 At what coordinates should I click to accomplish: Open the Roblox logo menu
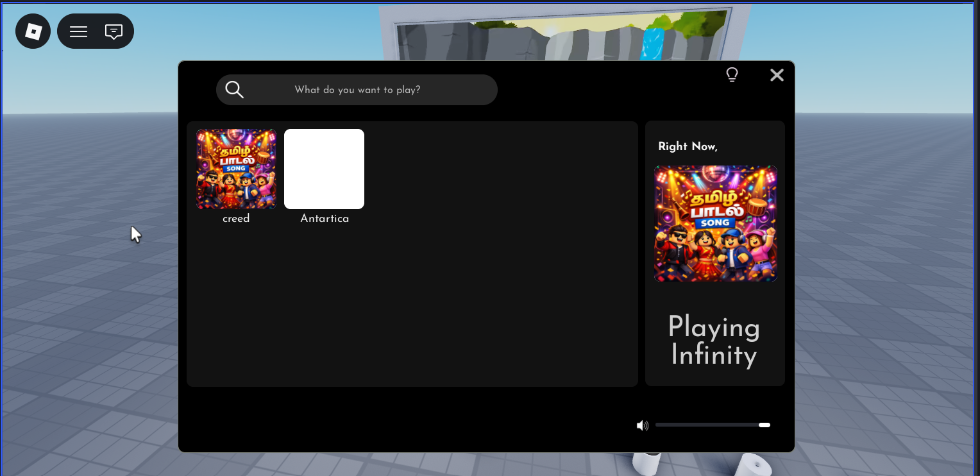[x=33, y=31]
